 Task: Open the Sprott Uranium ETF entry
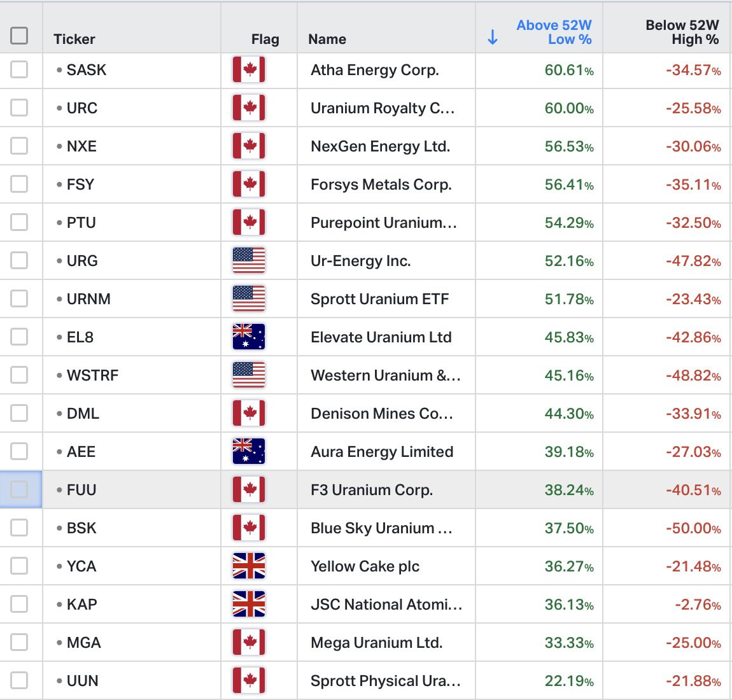(379, 298)
